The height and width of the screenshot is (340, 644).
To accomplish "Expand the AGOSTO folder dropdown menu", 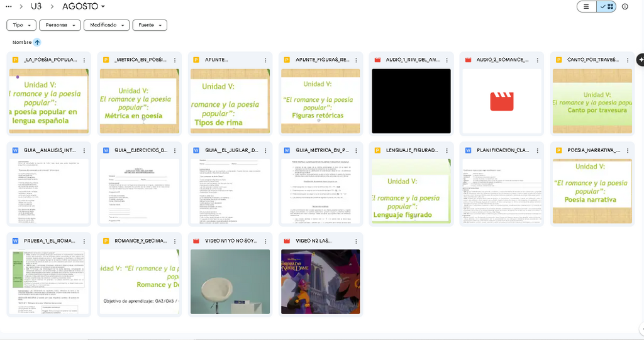I will pyautogui.click(x=84, y=6).
